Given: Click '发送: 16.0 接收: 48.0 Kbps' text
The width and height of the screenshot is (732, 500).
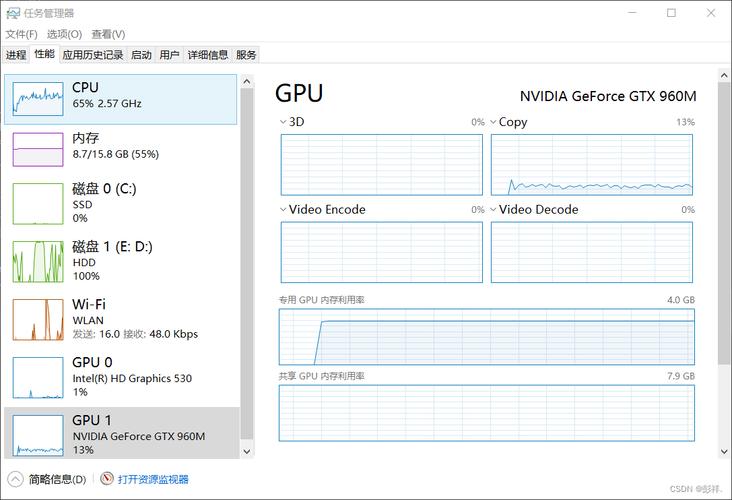Looking at the screenshot, I should pyautogui.click(x=135, y=334).
